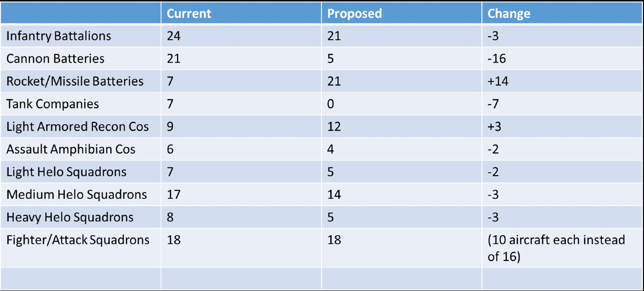Click the "10 aircraft each instead of 16" note

(556, 248)
